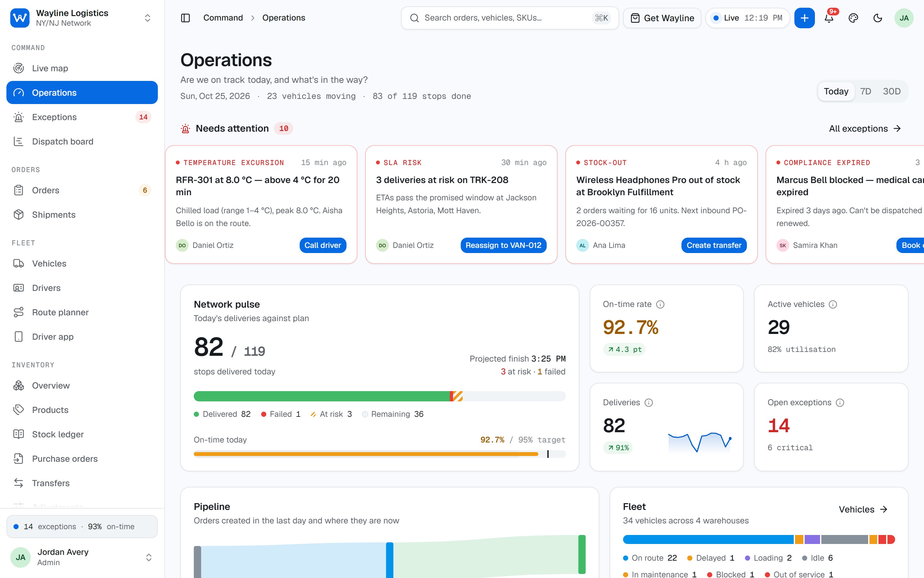Open the All exceptions link
The width and height of the screenshot is (924, 578).
tap(864, 129)
